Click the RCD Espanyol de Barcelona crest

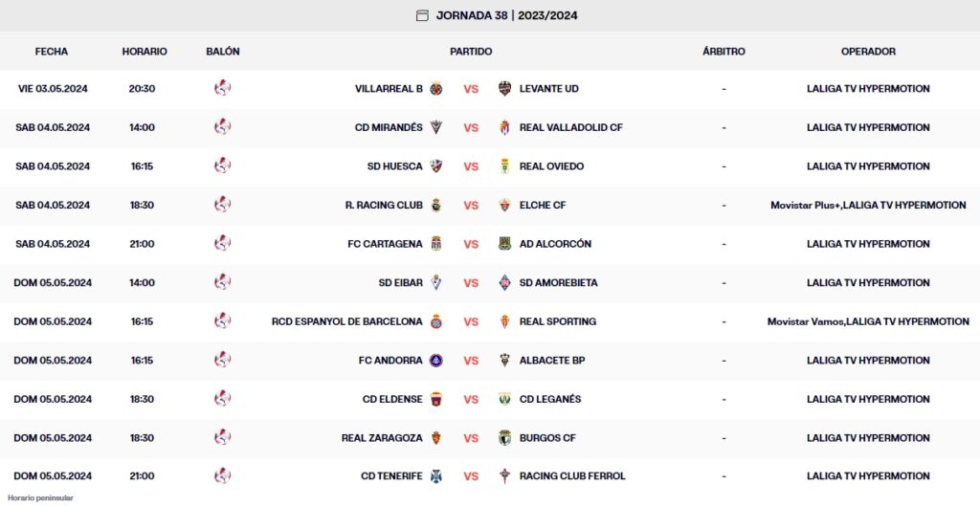[436, 321]
